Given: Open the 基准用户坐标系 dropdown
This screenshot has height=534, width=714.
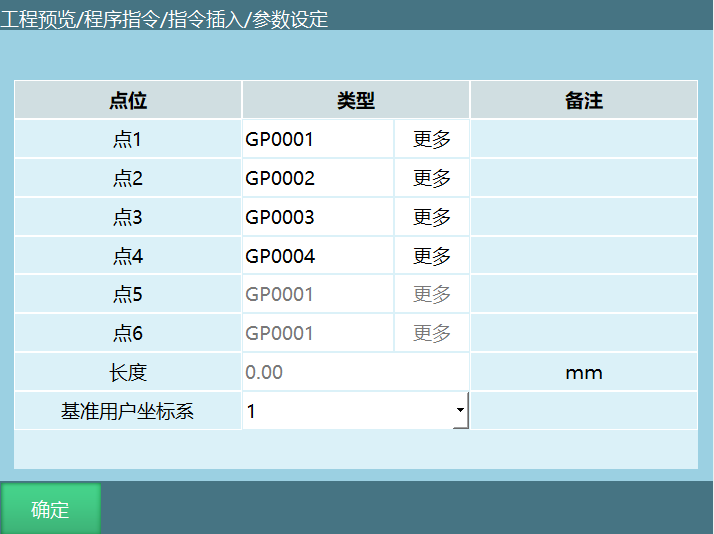Looking at the screenshot, I should tap(355, 411).
